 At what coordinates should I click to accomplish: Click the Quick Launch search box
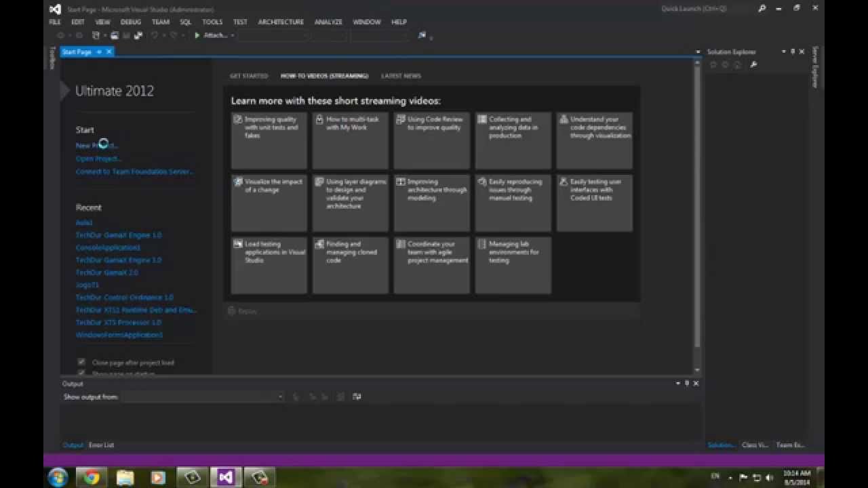click(706, 9)
